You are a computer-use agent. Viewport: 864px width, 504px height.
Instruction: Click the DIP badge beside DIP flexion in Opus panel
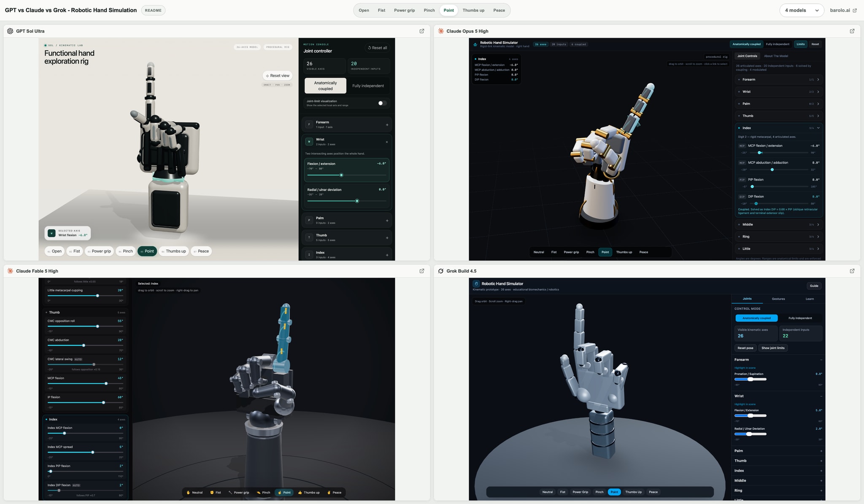coord(742,197)
